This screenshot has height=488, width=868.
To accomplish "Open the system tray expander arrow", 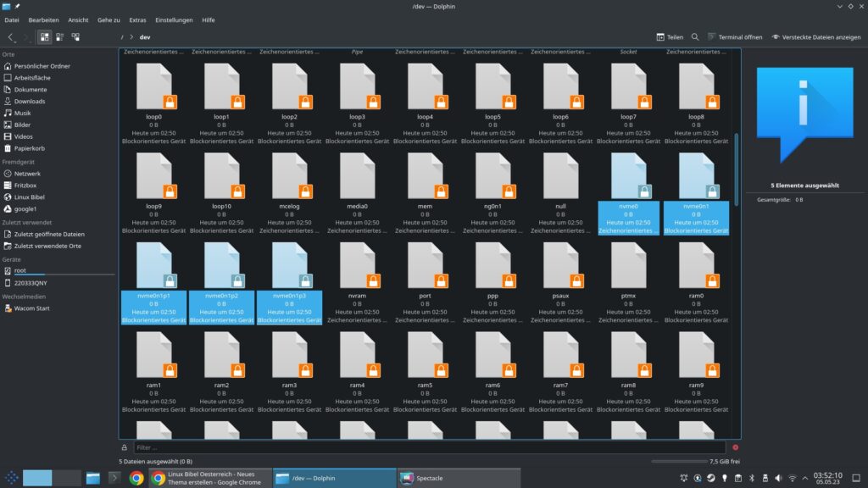I will click(805, 477).
